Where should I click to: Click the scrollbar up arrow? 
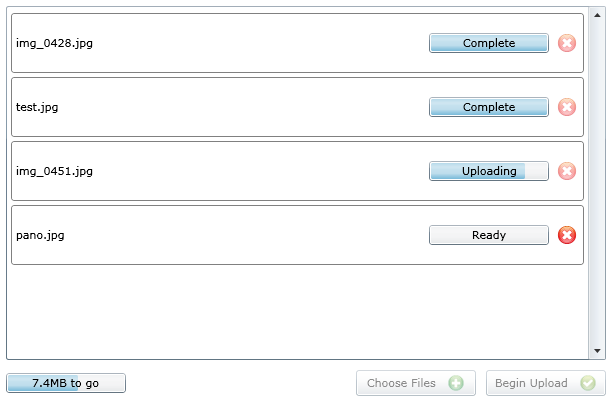click(597, 15)
